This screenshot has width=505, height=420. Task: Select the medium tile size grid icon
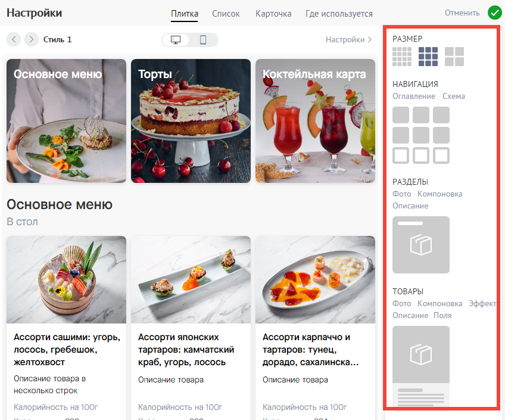(x=428, y=57)
